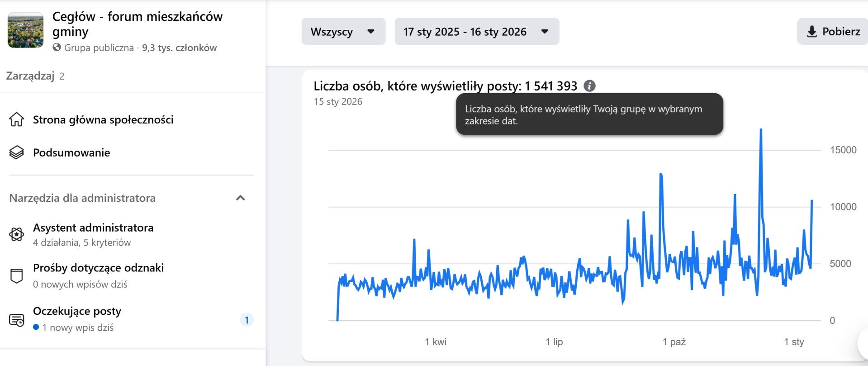This screenshot has height=366, width=868.
Task: Click the public group globe icon
Action: tap(57, 48)
